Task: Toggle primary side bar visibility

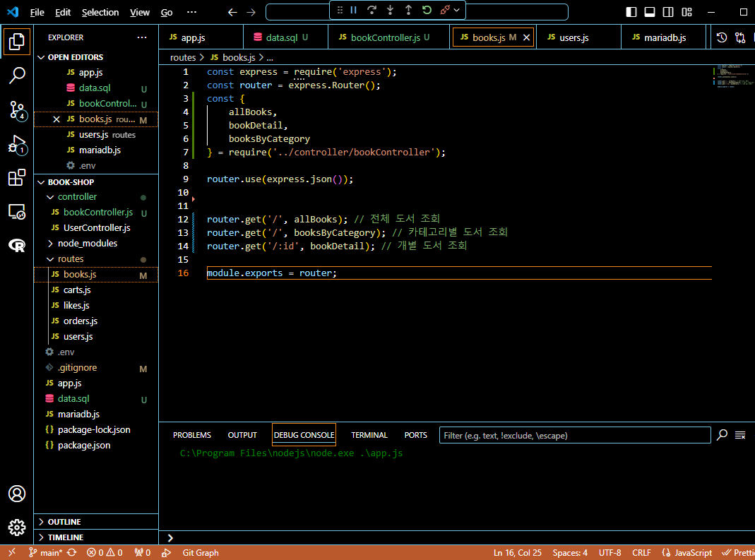Action: coord(631,12)
